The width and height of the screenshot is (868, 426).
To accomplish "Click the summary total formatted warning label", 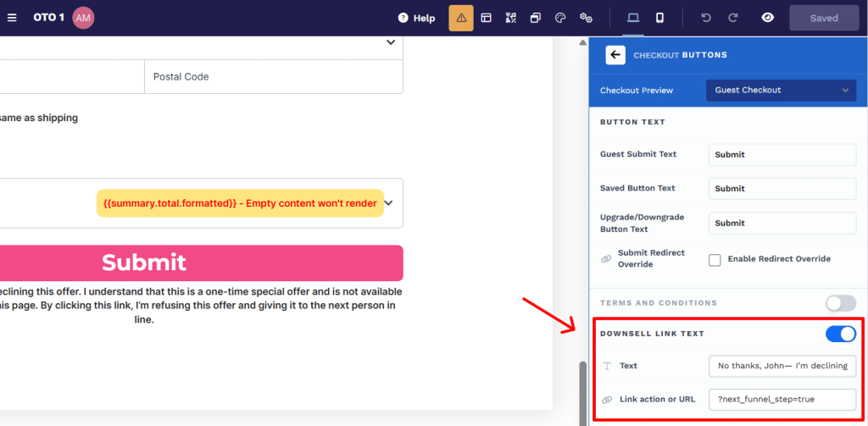I will [240, 203].
